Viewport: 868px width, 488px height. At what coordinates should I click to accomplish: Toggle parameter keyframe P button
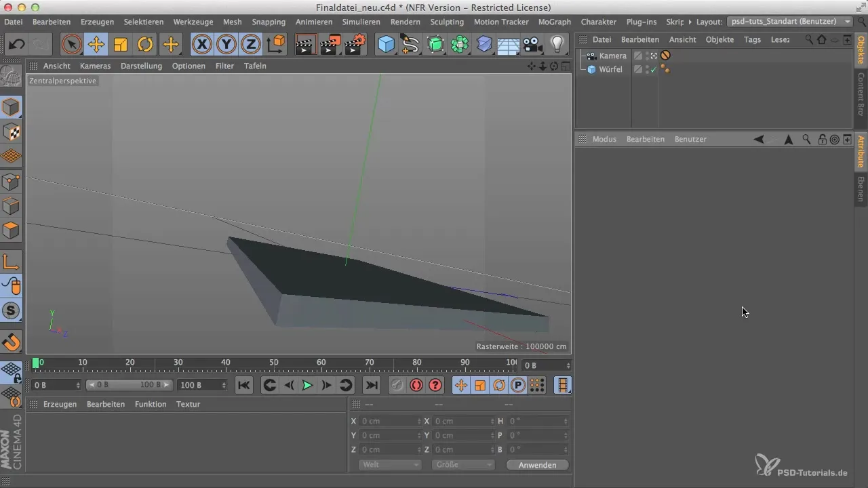pyautogui.click(x=518, y=385)
